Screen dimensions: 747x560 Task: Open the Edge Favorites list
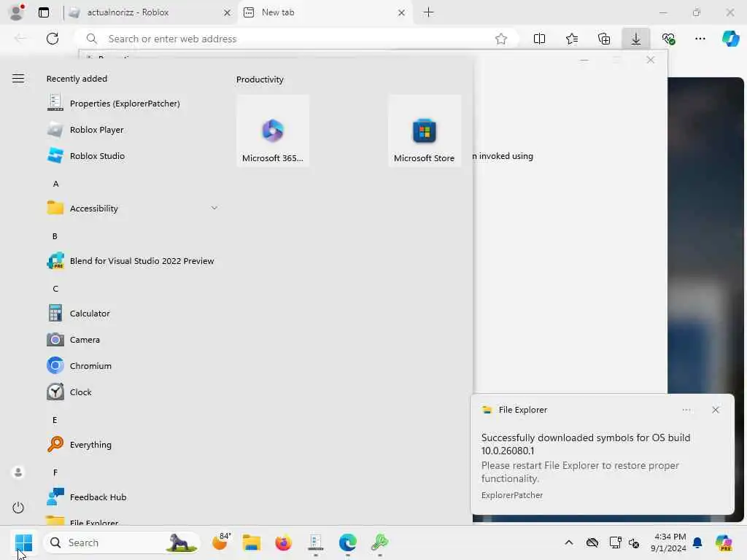click(x=572, y=39)
